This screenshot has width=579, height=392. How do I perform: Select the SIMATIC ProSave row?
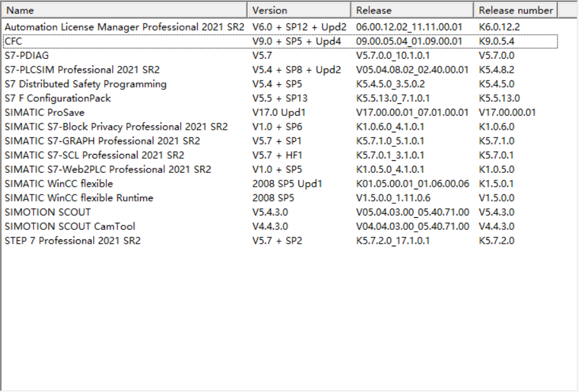pyautogui.click(x=45, y=113)
